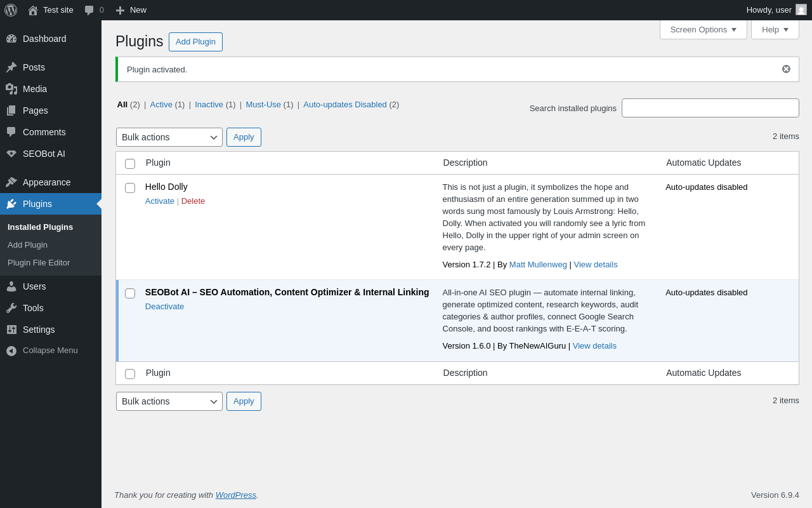Expand the Screen Options panel
The height and width of the screenshot is (508, 812).
[x=703, y=29]
